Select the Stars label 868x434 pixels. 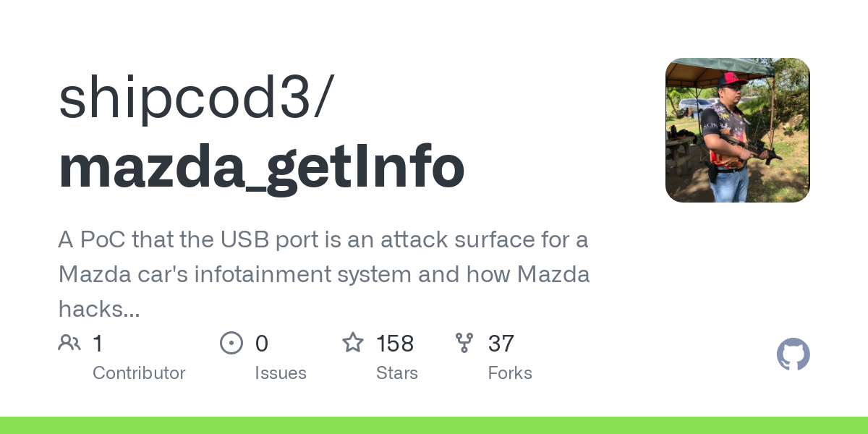(397, 373)
